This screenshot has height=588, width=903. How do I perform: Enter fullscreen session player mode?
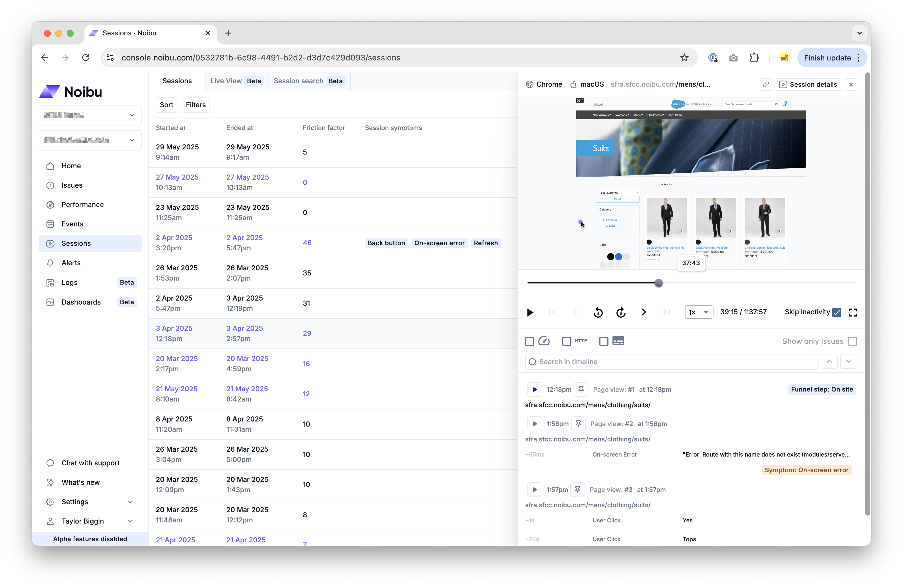click(852, 312)
